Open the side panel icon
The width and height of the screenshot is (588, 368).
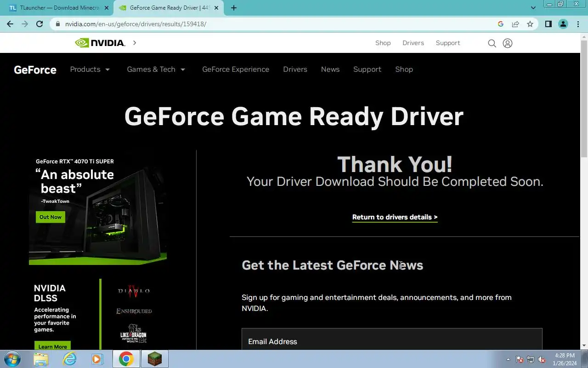[x=548, y=24]
